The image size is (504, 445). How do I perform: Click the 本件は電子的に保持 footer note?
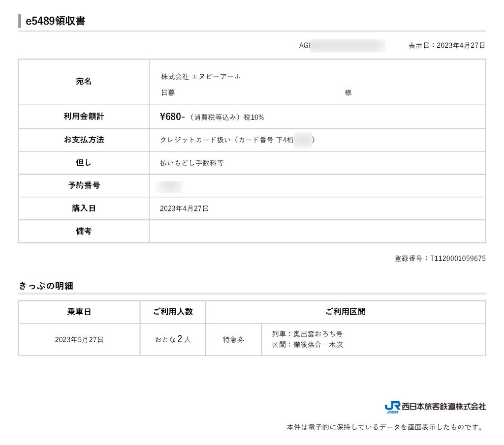(385, 427)
